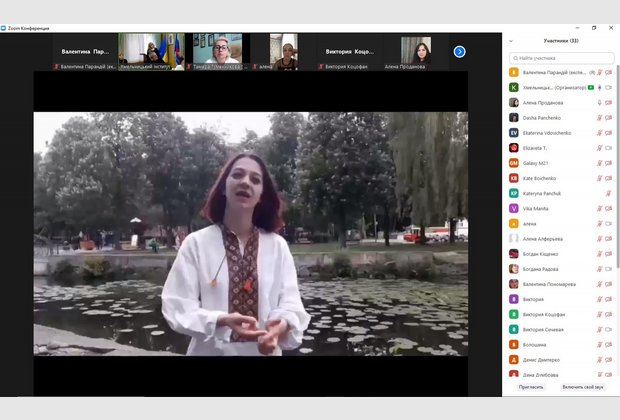Click Богдан Кощенко's muted microphone icon

(599, 254)
